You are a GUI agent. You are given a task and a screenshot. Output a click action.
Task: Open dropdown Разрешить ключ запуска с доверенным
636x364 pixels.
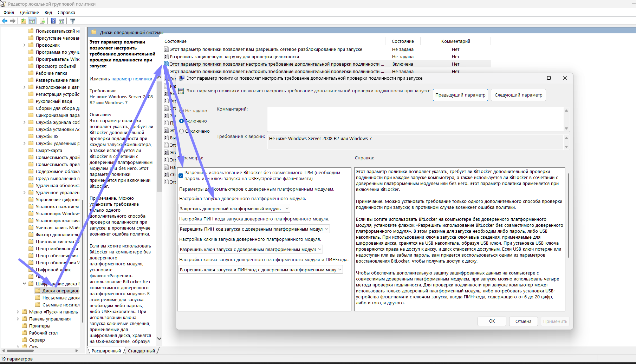[x=251, y=249]
